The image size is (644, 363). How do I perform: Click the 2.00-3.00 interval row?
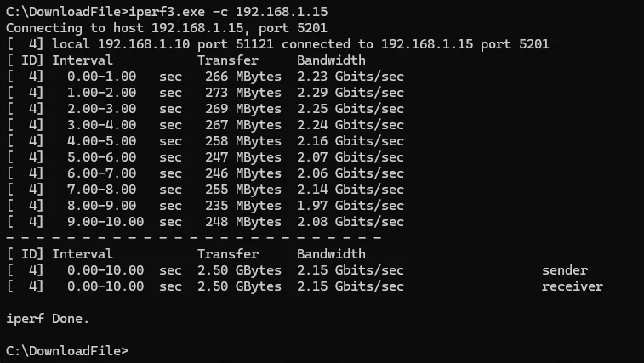[x=205, y=109]
